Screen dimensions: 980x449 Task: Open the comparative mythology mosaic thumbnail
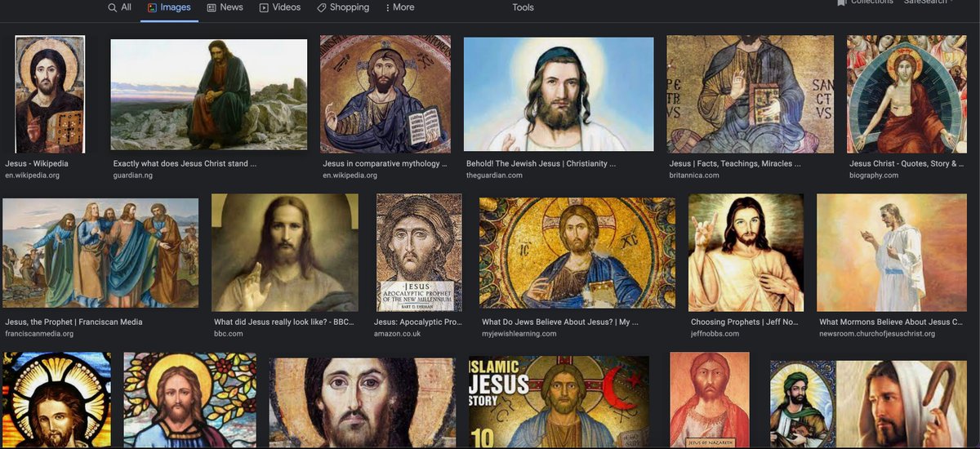click(385, 94)
